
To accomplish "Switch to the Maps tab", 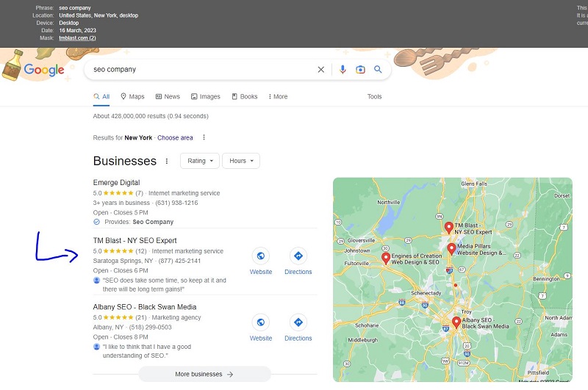I will pyautogui.click(x=132, y=97).
